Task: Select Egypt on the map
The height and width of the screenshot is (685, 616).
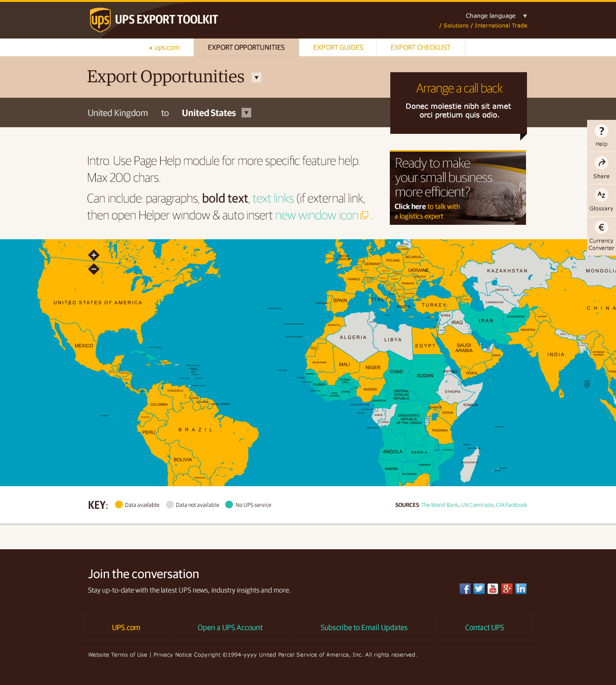Action: [425, 346]
